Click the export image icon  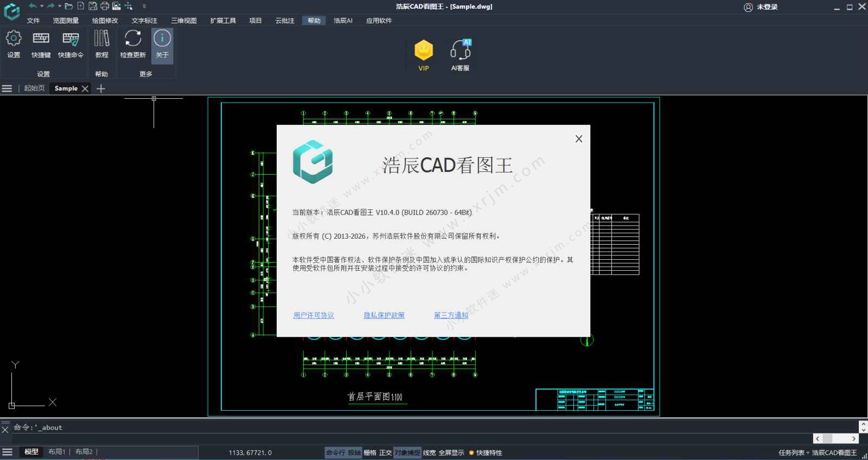coord(116,6)
